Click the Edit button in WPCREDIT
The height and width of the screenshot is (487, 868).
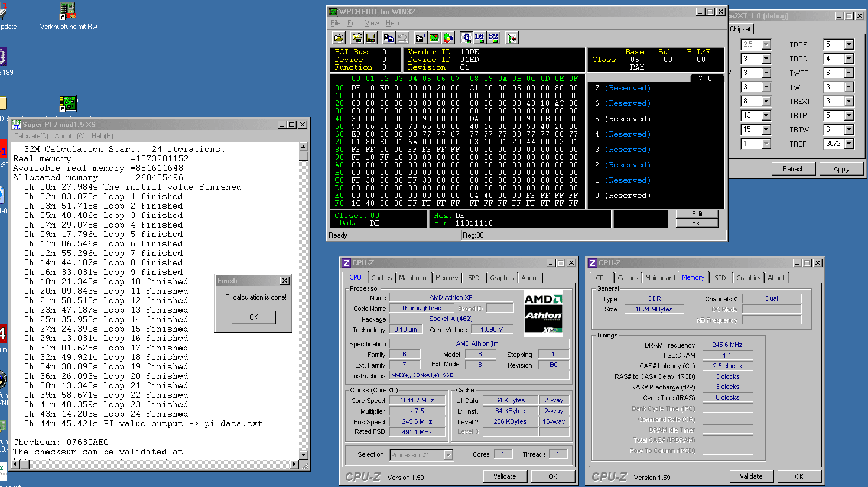[x=697, y=214]
